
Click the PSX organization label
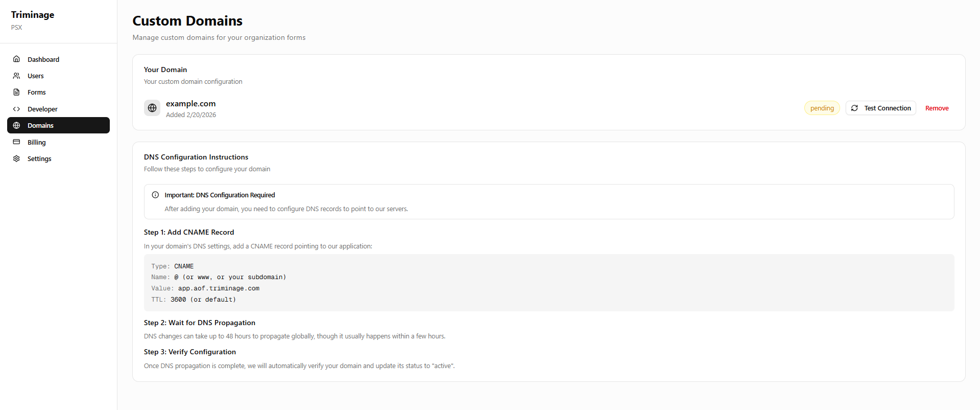click(17, 28)
